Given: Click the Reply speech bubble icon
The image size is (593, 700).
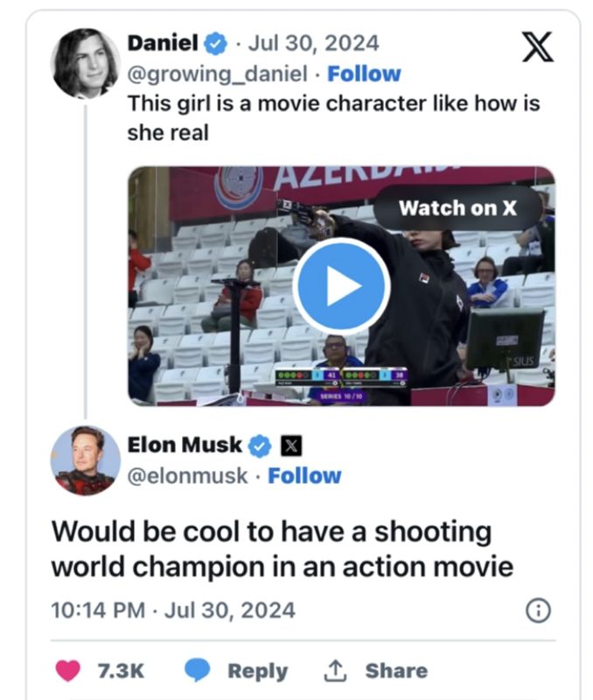Looking at the screenshot, I should (x=198, y=671).
